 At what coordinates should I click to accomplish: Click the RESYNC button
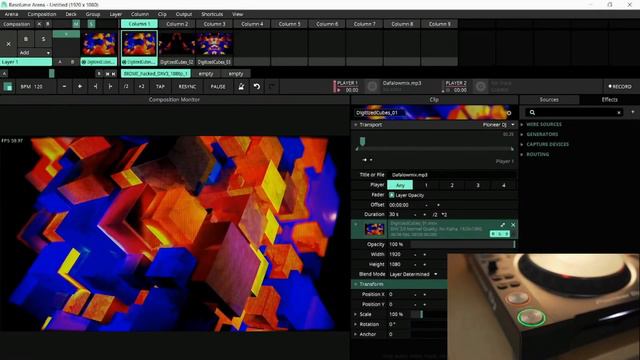coord(187,87)
